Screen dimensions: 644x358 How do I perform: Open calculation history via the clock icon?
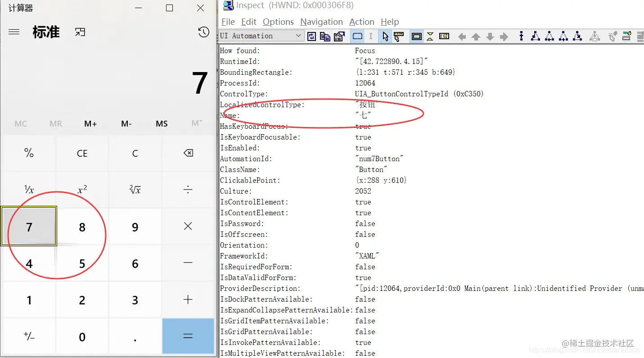(x=203, y=32)
